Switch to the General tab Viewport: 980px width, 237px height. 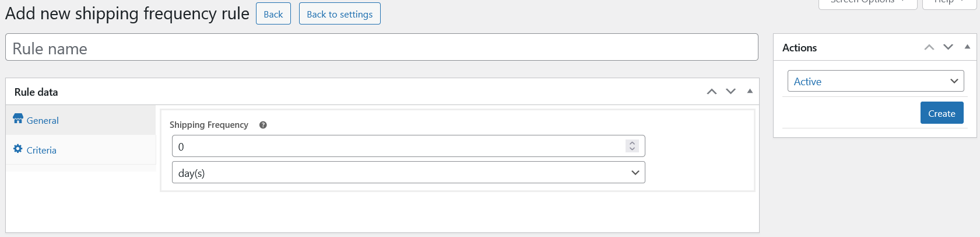click(x=43, y=121)
